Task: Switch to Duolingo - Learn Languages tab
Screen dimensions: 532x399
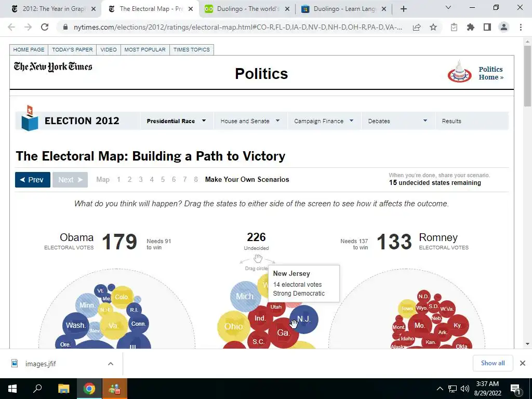Action: pos(344,9)
